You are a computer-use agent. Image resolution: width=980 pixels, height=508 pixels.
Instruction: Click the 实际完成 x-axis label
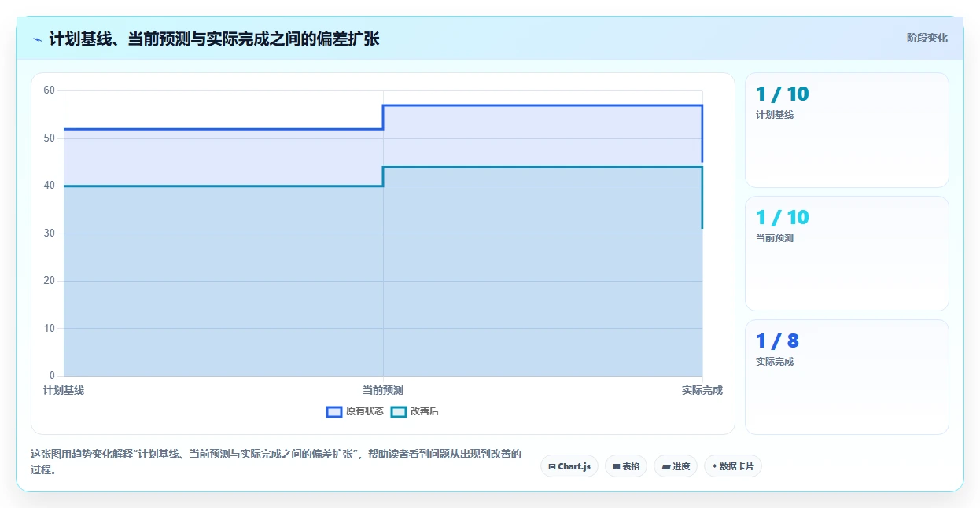(x=702, y=390)
